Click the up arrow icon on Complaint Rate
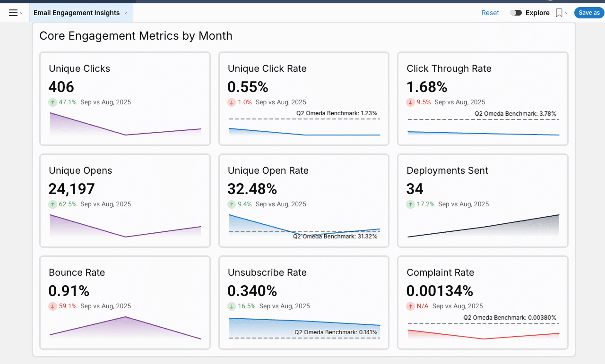605x364 pixels. point(410,306)
